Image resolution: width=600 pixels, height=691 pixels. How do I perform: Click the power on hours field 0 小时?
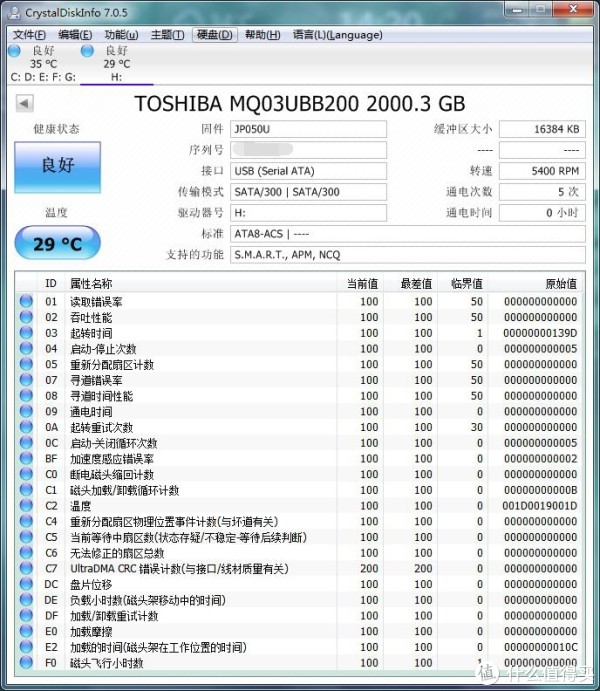coord(542,213)
